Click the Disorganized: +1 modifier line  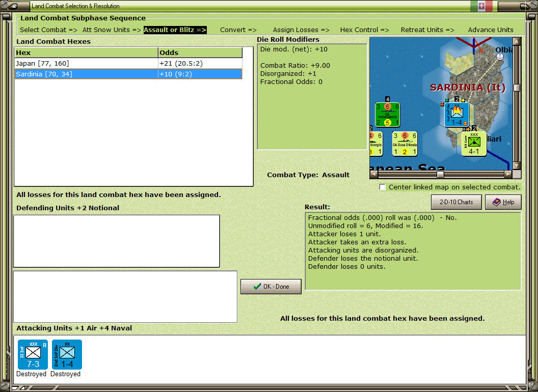288,74
